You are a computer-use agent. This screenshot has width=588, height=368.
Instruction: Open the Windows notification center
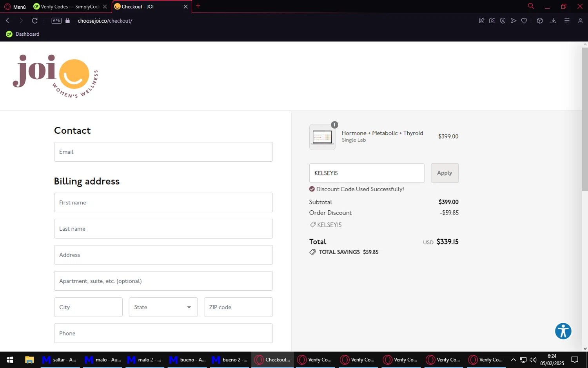(x=575, y=360)
